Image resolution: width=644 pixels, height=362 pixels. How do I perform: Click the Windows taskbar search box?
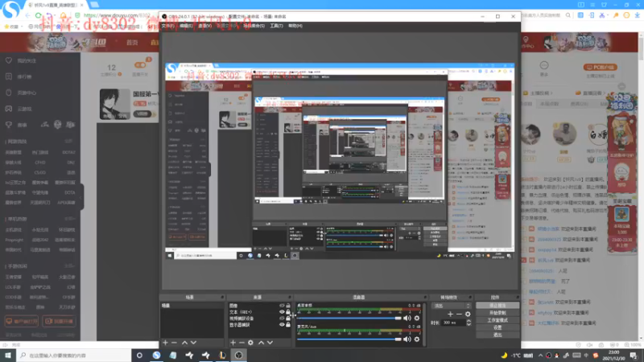click(x=74, y=355)
